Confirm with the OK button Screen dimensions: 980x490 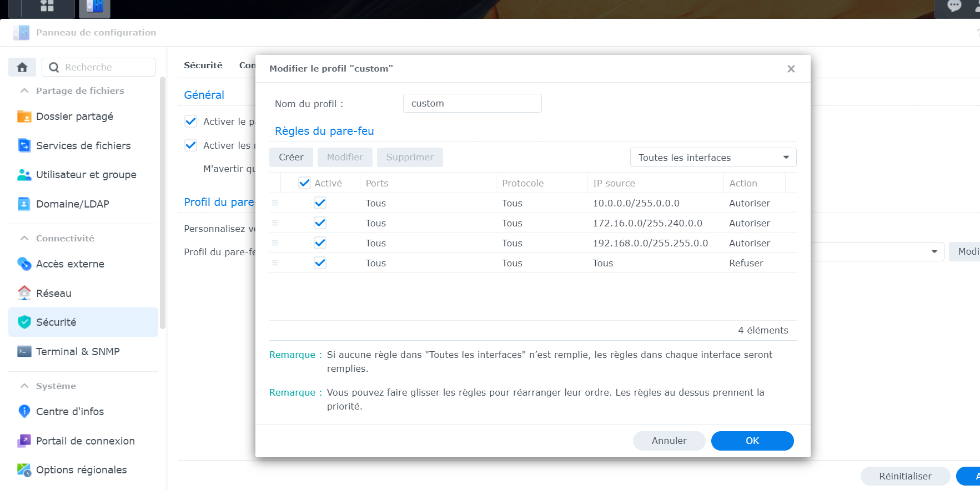click(752, 441)
